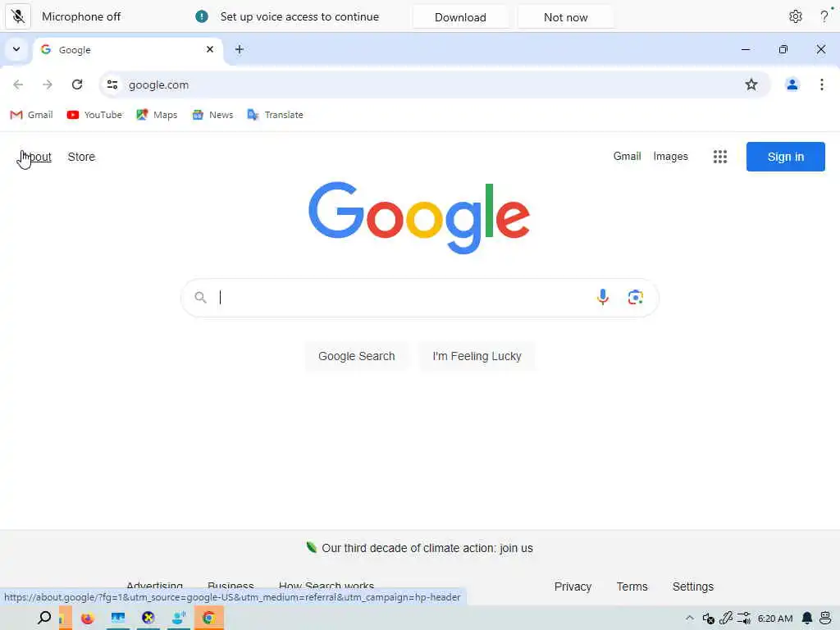Open Google Images link
Viewport: 840px width, 630px height.
[670, 157]
